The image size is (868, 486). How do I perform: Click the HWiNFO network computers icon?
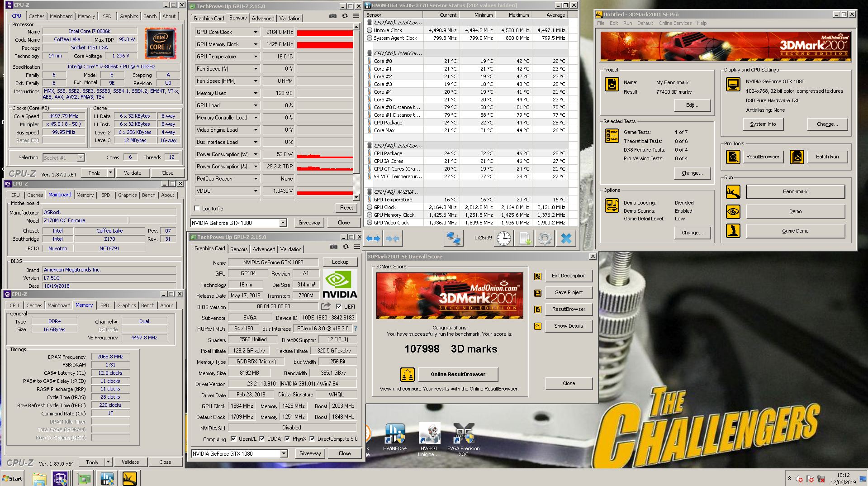[453, 238]
